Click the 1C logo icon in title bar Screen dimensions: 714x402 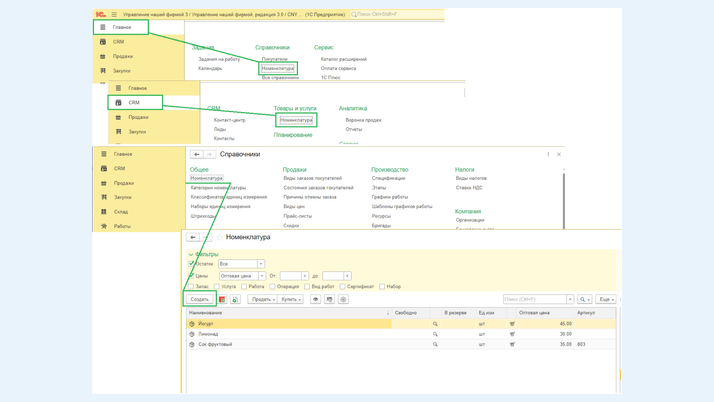(x=101, y=15)
